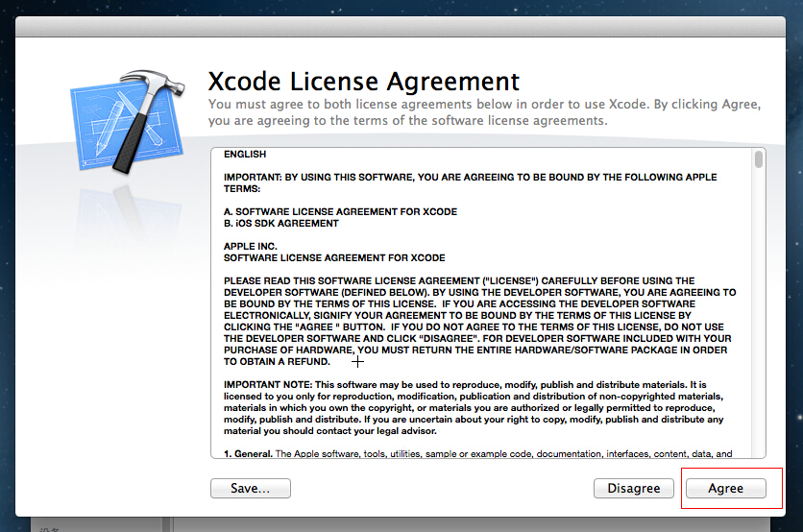Click the 'You must agree to both' subtitle

coord(484,112)
